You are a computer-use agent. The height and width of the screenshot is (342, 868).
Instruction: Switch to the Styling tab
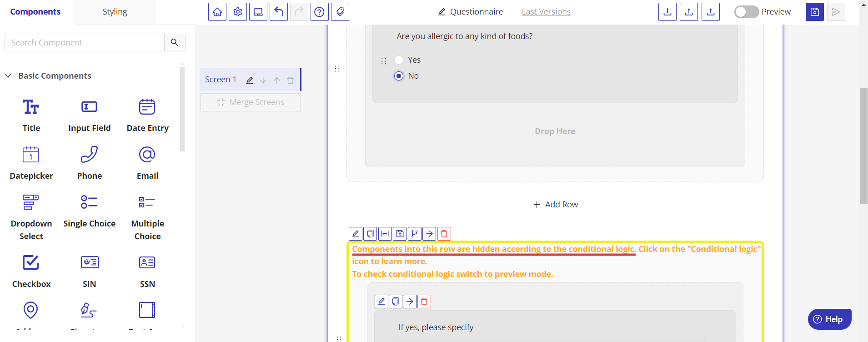pos(115,12)
